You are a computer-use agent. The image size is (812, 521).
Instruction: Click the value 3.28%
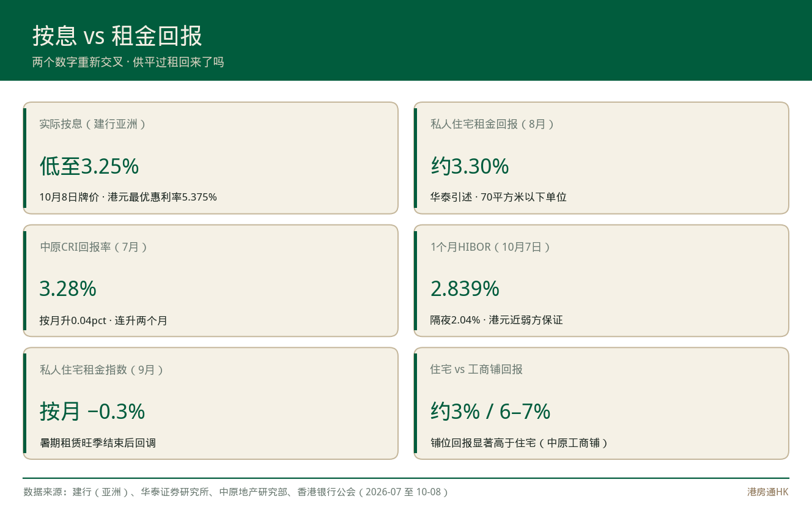coord(68,289)
